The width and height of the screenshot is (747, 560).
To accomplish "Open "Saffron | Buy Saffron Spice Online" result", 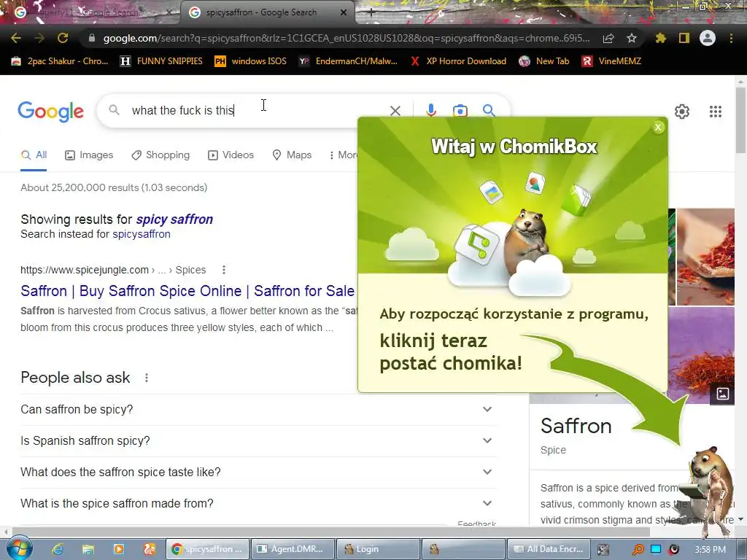I will coord(187,291).
